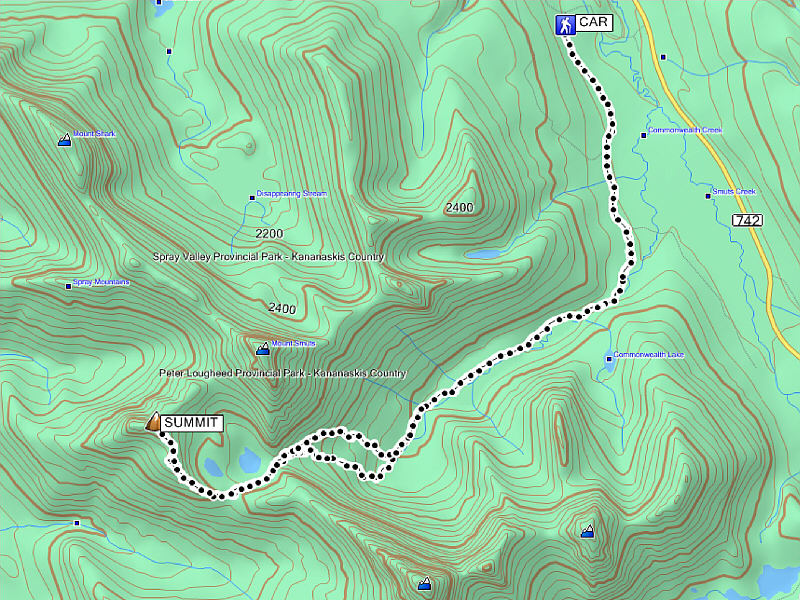Select the Commonwealth Lake marker
The height and width of the screenshot is (600, 800).
tap(609, 358)
